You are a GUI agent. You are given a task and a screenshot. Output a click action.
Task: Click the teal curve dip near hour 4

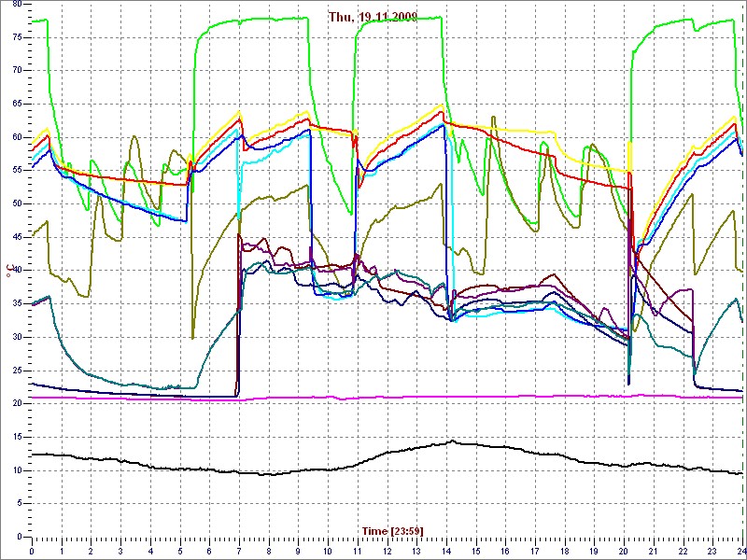pos(149,385)
